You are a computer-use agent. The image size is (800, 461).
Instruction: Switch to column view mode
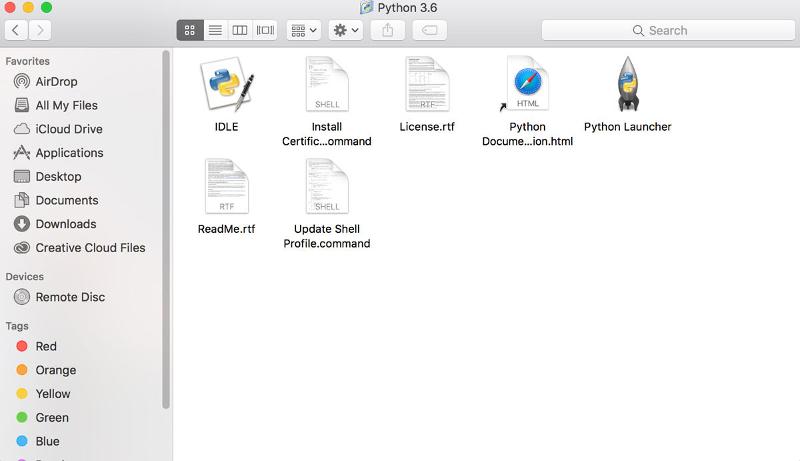240,30
